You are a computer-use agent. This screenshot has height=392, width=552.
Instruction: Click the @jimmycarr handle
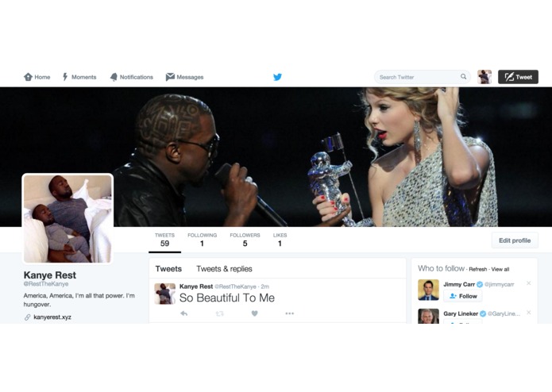(500, 284)
